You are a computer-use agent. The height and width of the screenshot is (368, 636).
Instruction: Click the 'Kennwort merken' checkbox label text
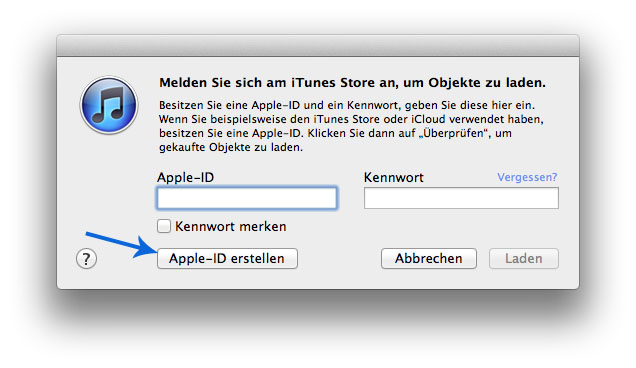pos(230,226)
